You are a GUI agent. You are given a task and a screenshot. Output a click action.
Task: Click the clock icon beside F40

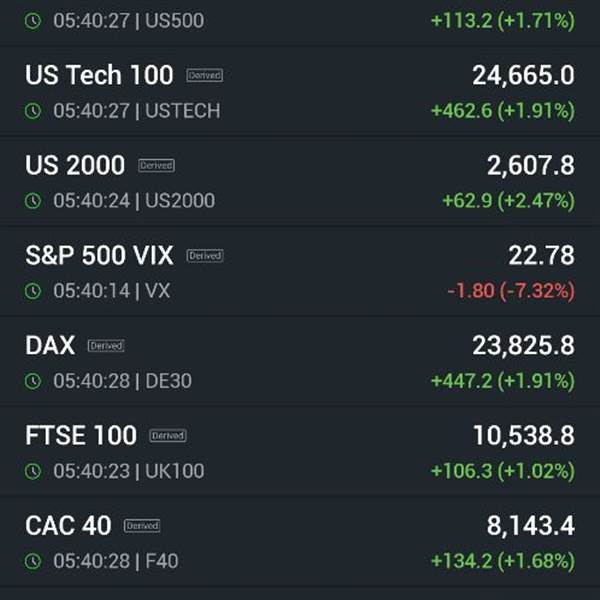(33, 561)
